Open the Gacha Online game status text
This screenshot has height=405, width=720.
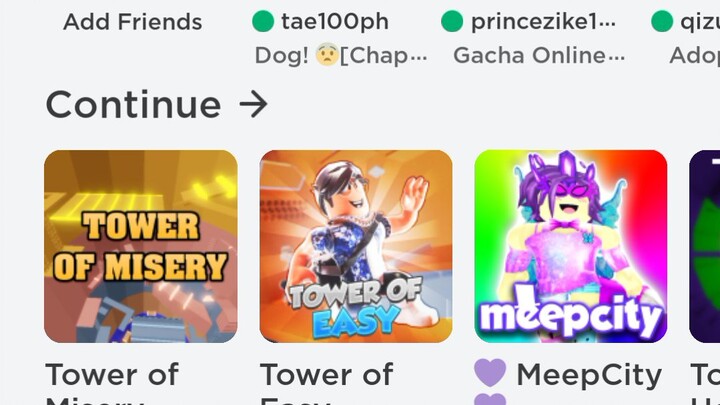[x=539, y=56]
